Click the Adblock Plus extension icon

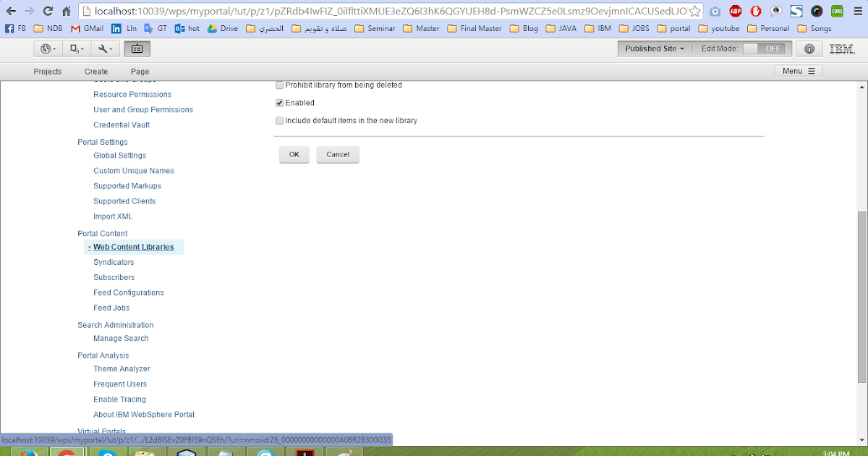[736, 11]
